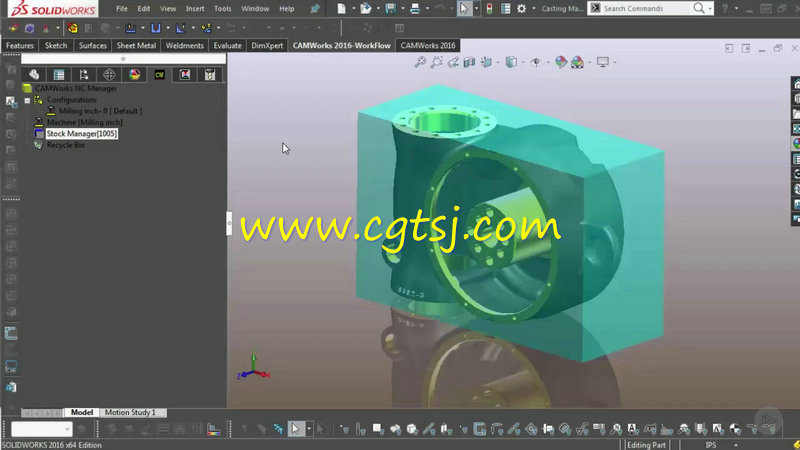Open the Tools menu

(222, 9)
